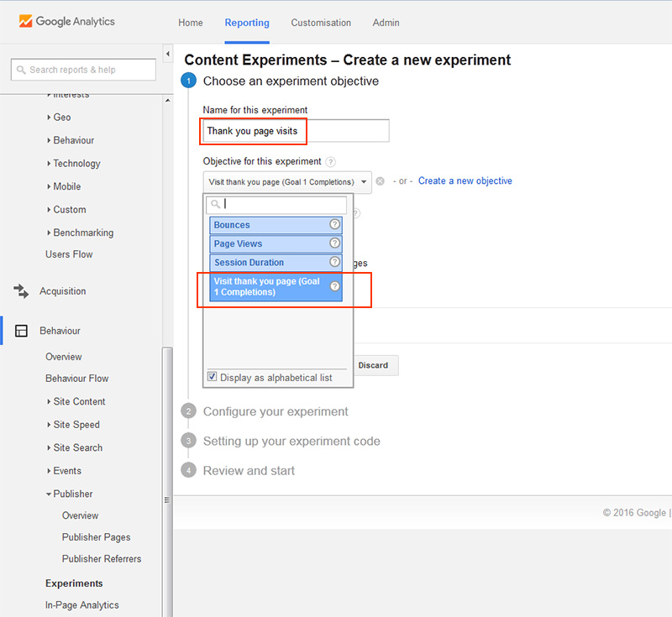Viewport: 672px width, 617px height.
Task: Click help icon beside Objective for this experiment
Action: coord(330,162)
